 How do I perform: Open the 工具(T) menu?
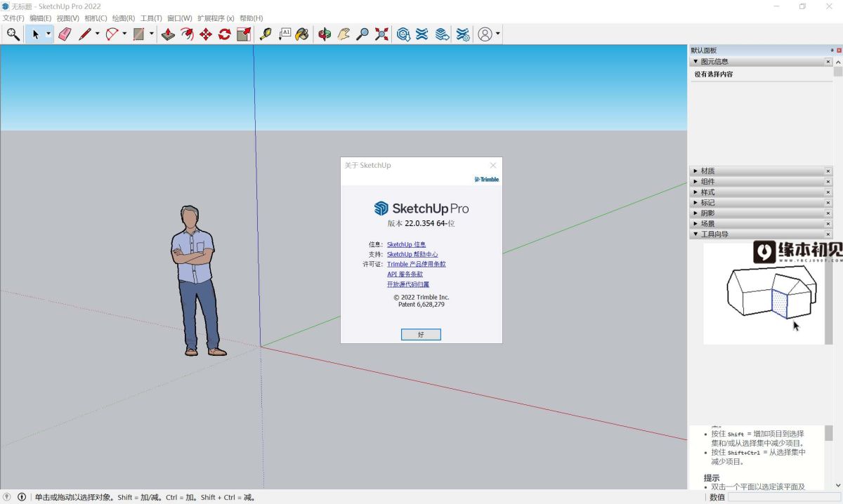(151, 18)
